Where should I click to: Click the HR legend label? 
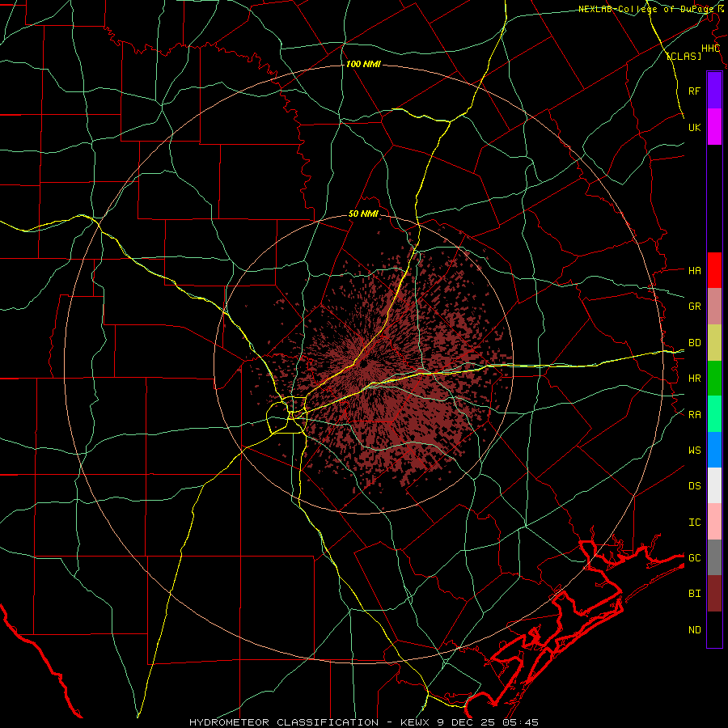tap(694, 379)
